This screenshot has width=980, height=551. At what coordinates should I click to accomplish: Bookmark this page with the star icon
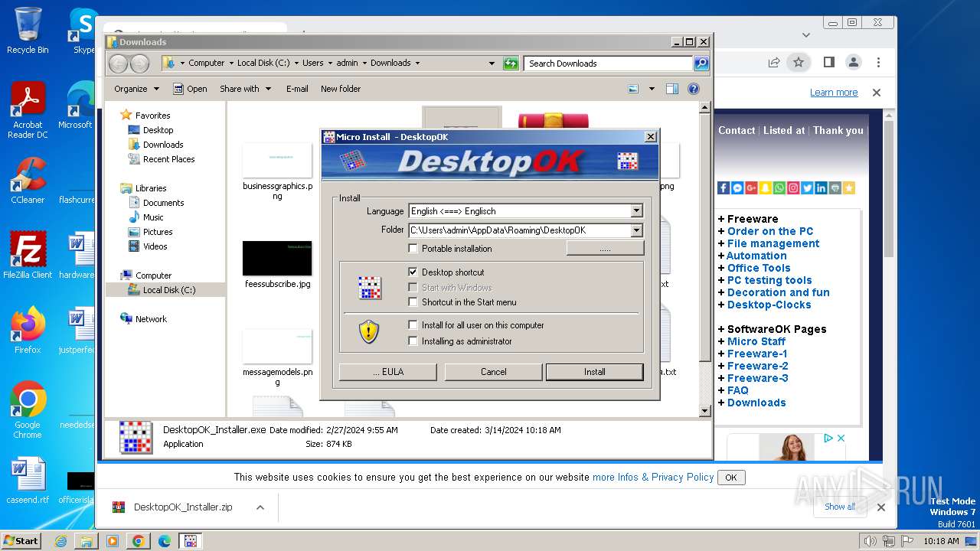(x=799, y=62)
